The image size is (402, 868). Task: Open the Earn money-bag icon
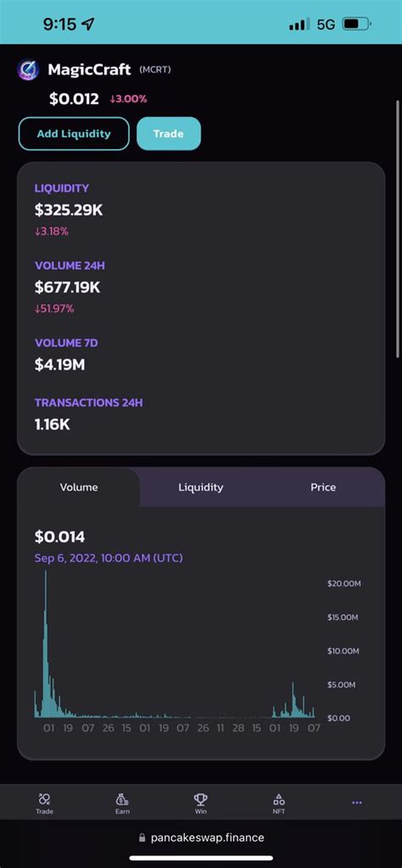pos(122,799)
